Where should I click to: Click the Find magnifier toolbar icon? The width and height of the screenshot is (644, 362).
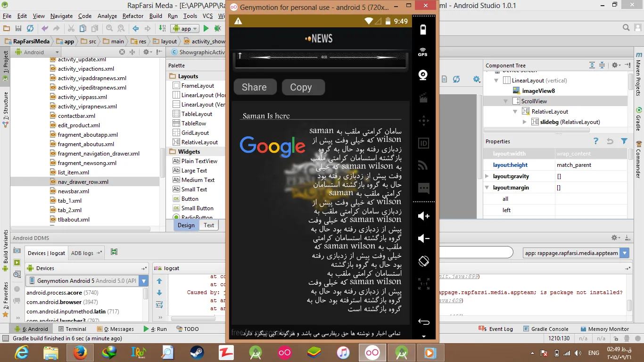tap(109, 28)
